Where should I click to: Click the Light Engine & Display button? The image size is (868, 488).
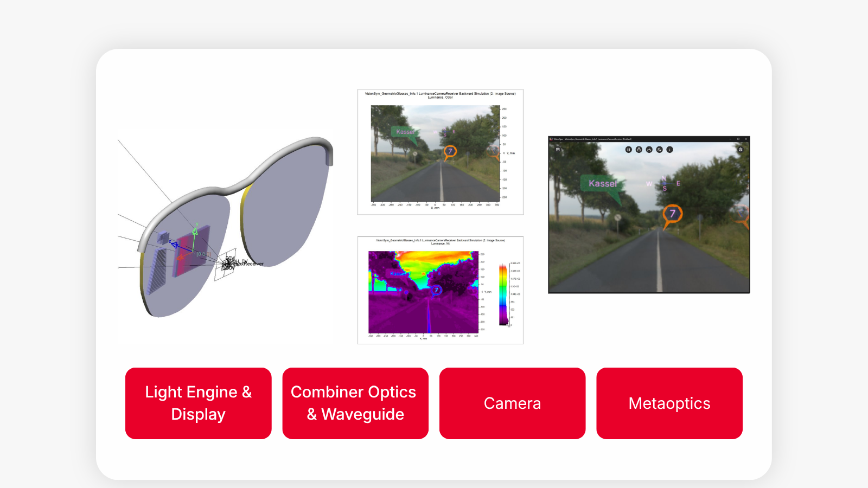[x=199, y=403]
